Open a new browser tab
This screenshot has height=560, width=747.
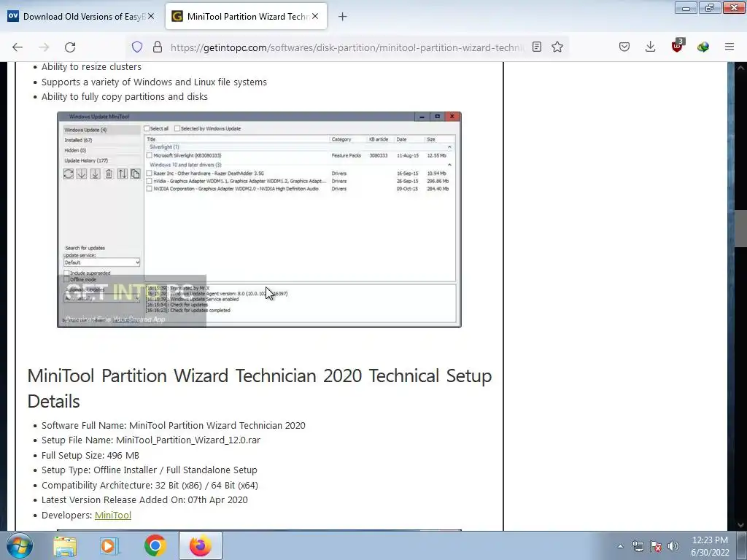pyautogui.click(x=343, y=17)
